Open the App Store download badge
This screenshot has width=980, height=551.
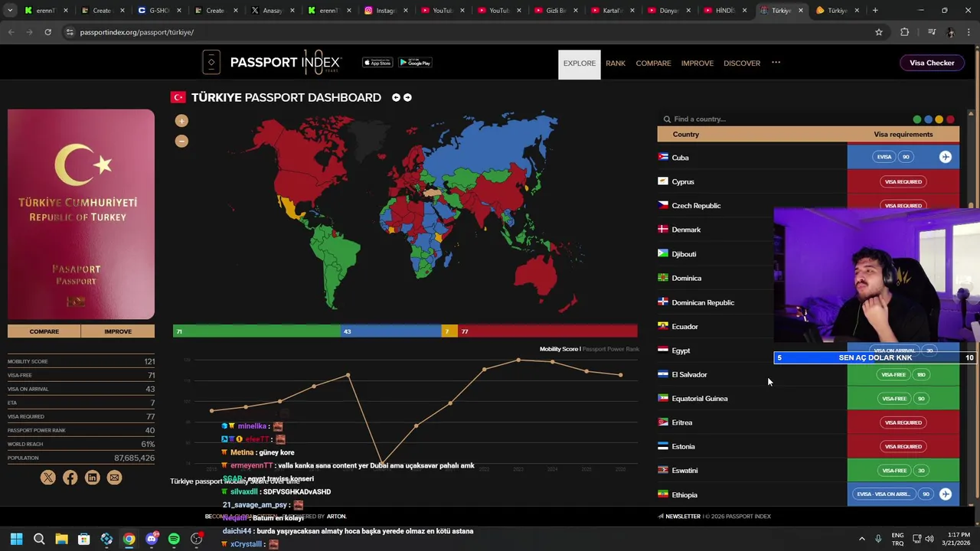[377, 63]
